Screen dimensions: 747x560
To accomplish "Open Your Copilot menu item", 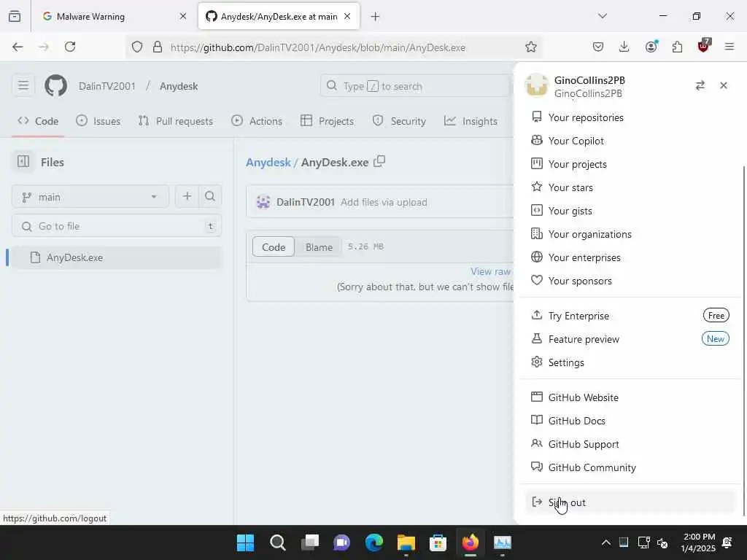I will tap(629, 141).
